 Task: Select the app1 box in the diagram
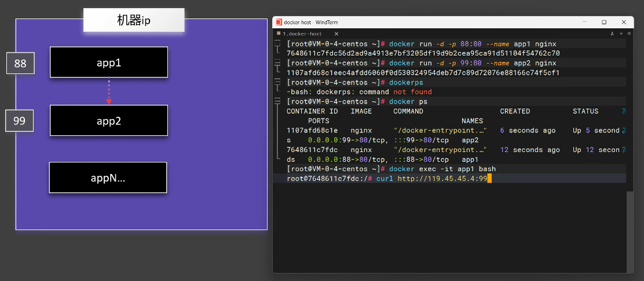tap(109, 62)
